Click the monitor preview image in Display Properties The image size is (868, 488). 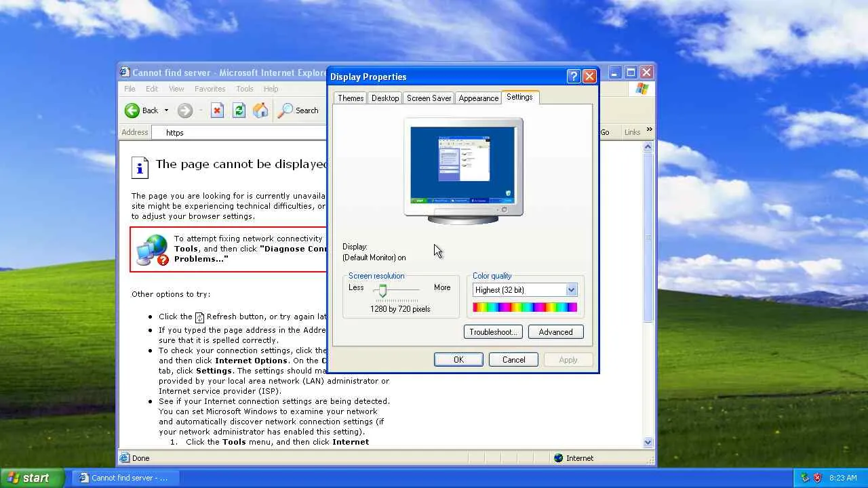pos(463,170)
